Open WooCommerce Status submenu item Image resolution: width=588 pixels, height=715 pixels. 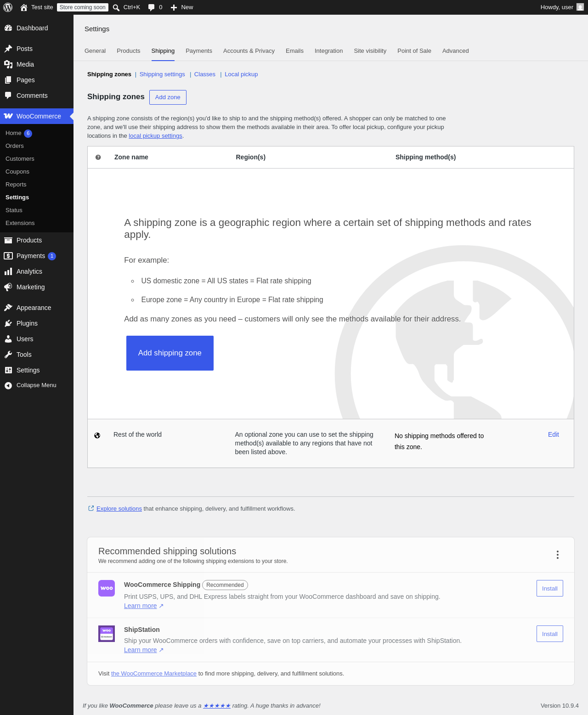(x=14, y=210)
